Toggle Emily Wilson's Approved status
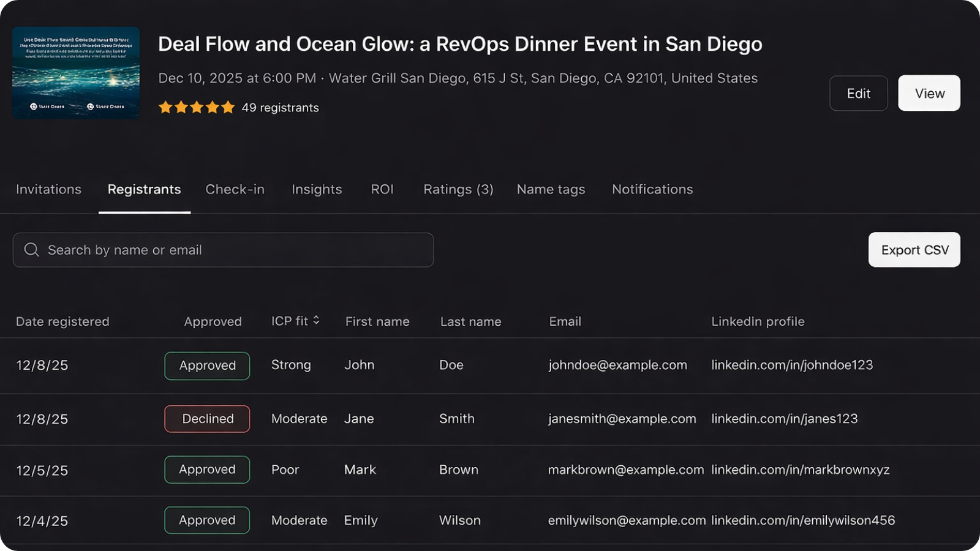This screenshot has width=980, height=551. click(x=207, y=520)
